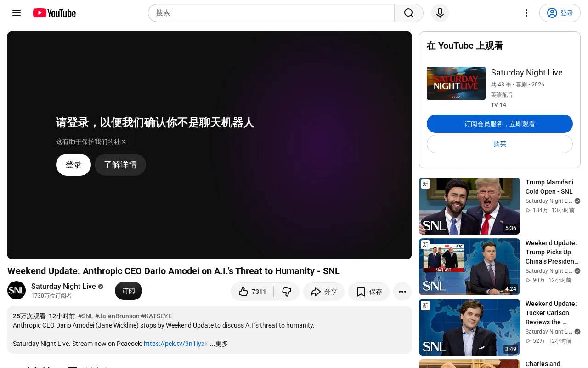Open Saturday Night Live show poster thumbnail
The height and width of the screenshot is (368, 588).
pos(456,83)
